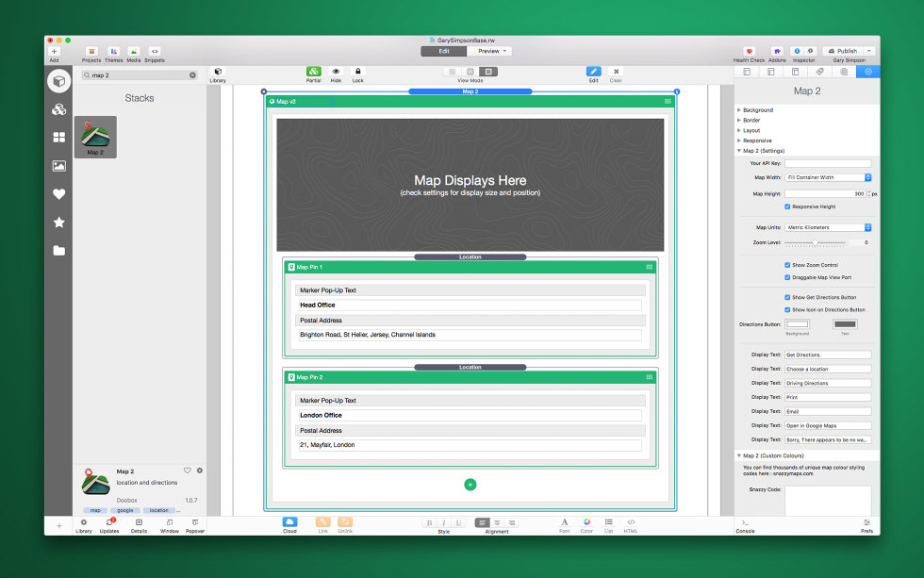The image size is (924, 578).
Task: Click the green plus add-pin button
Action: coord(470,485)
